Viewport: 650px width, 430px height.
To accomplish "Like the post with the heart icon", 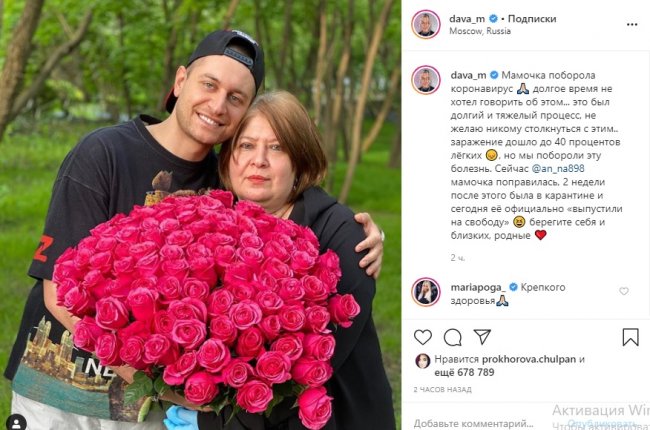I will (x=423, y=337).
